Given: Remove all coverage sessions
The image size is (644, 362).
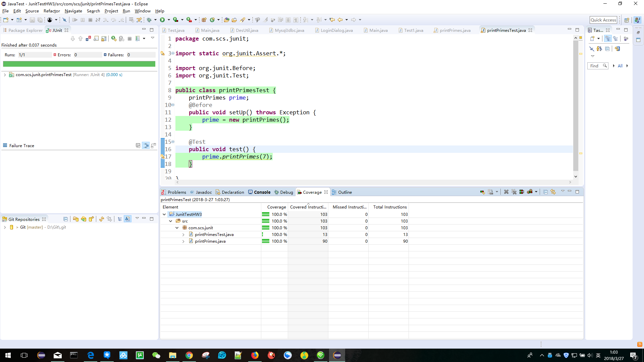Looking at the screenshot, I should coord(514,192).
